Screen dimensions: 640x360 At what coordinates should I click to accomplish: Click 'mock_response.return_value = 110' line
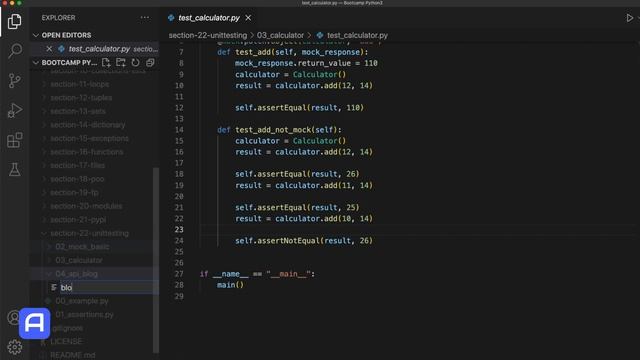pyautogui.click(x=306, y=63)
